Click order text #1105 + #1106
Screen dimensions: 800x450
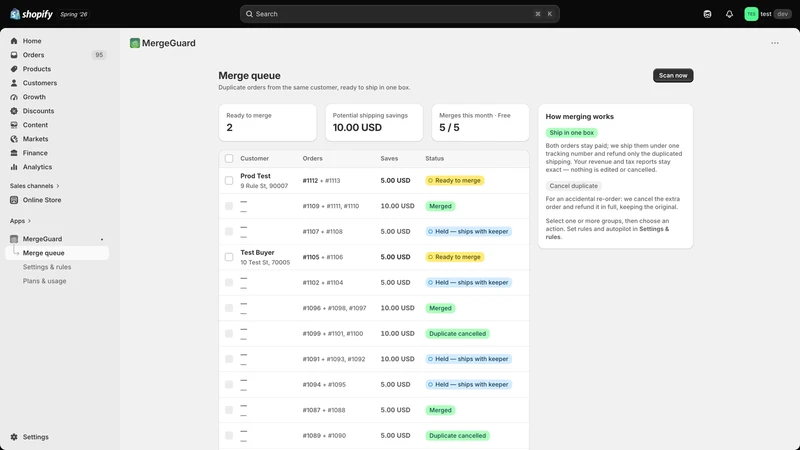pyautogui.click(x=321, y=257)
